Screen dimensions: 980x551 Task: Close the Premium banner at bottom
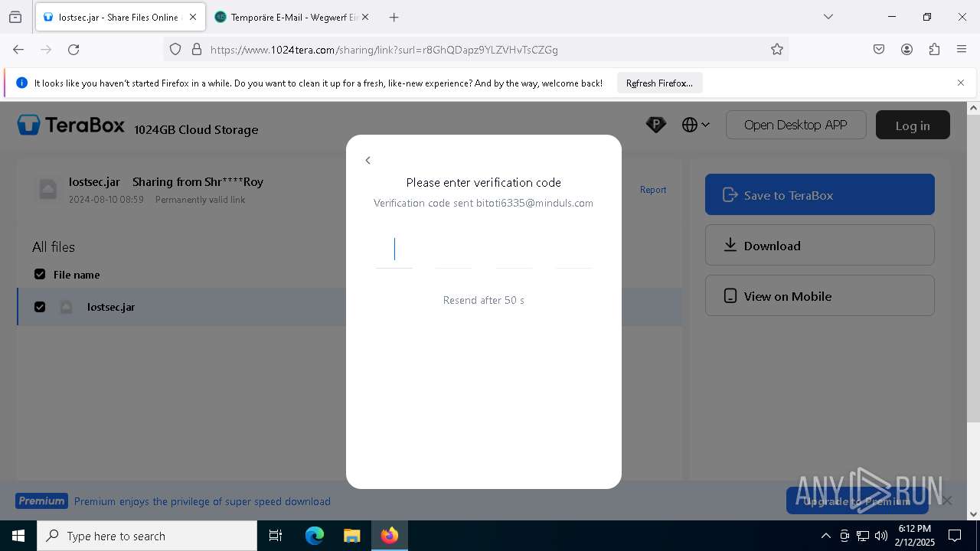coord(947,500)
